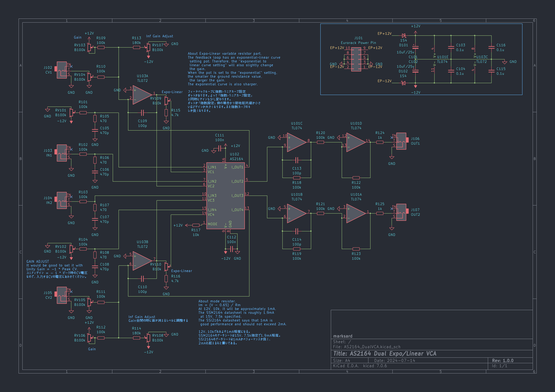
Task: Click the J106 OUT1 jack symbol
Action: 401,141
